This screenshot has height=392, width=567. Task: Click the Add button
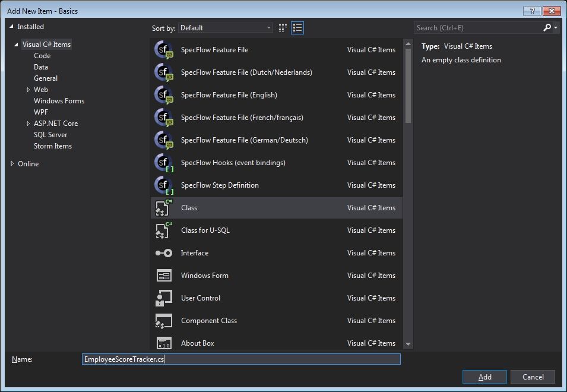point(484,377)
